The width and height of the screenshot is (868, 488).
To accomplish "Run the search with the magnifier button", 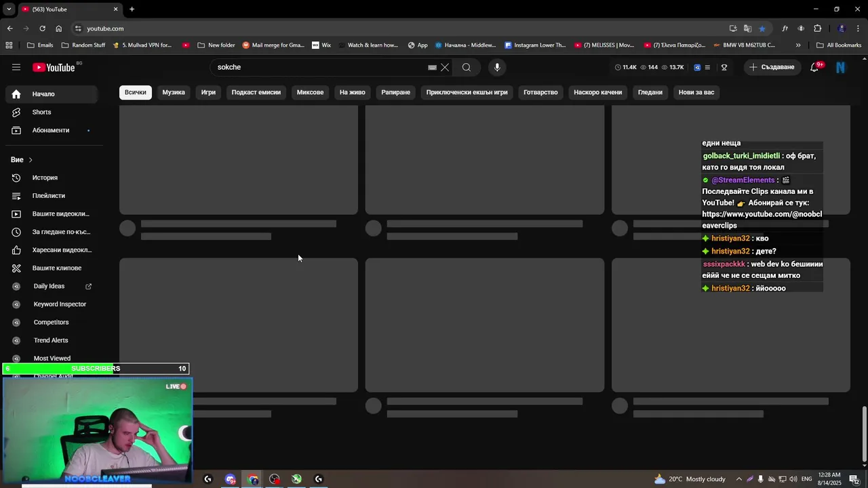I will pyautogui.click(x=467, y=67).
